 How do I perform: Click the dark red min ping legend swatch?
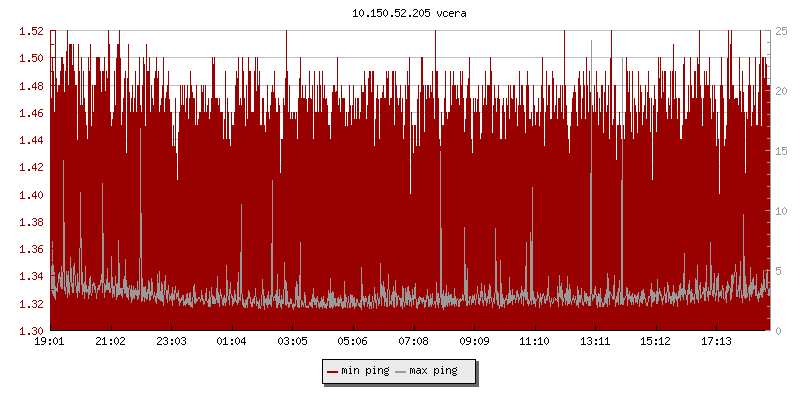(x=332, y=371)
